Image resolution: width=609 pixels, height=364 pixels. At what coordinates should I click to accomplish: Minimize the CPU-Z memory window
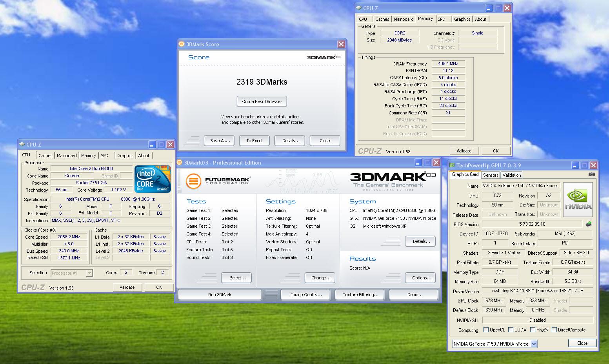pyautogui.click(x=489, y=8)
